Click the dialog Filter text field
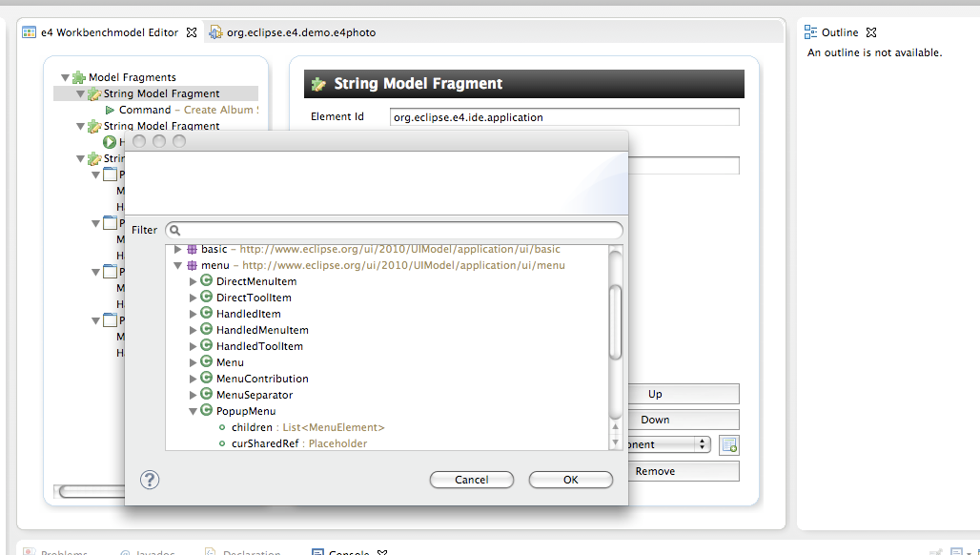980x555 pixels. (395, 230)
